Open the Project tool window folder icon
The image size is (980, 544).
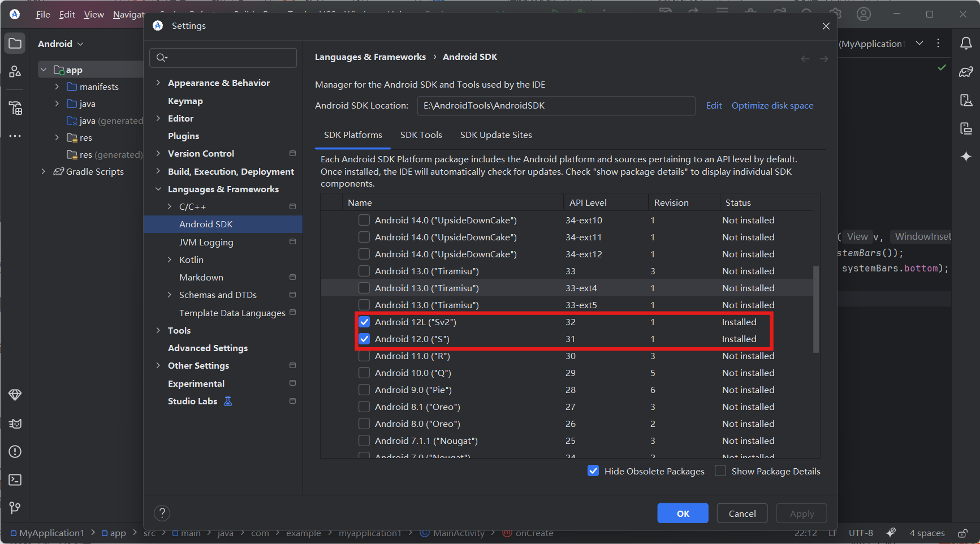click(x=15, y=44)
